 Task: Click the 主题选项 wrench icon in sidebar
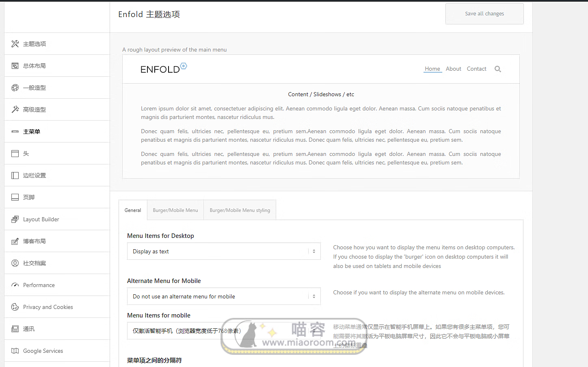coord(15,44)
